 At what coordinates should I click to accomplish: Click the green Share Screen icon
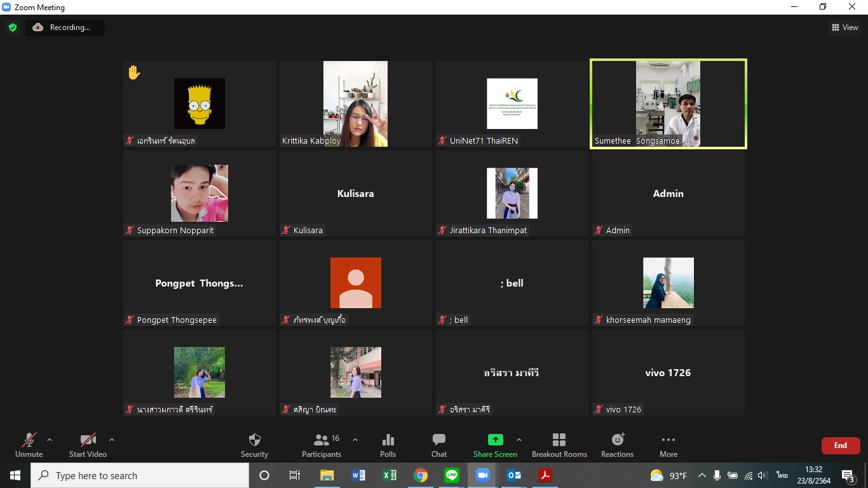(495, 440)
